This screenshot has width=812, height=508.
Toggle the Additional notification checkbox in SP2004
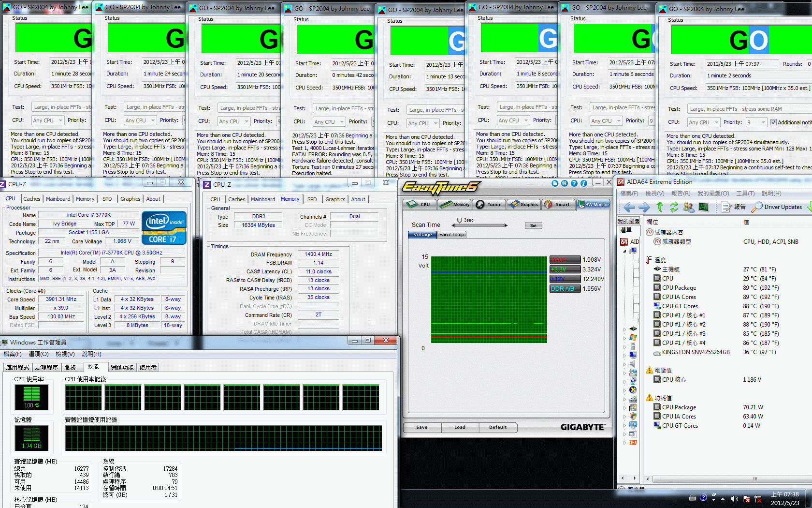[x=773, y=122]
